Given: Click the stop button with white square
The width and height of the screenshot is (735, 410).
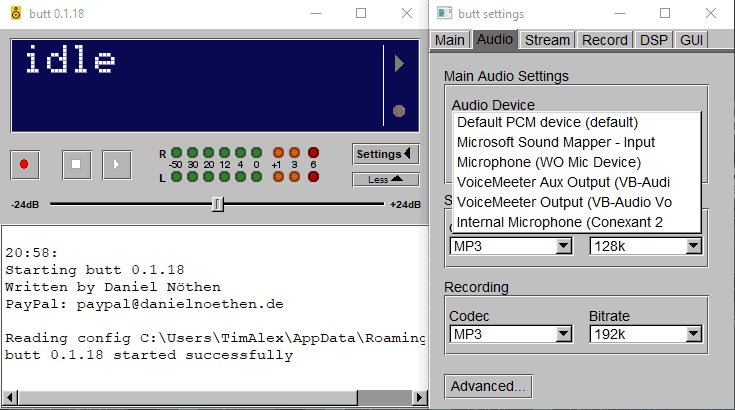Looking at the screenshot, I should click(x=76, y=164).
